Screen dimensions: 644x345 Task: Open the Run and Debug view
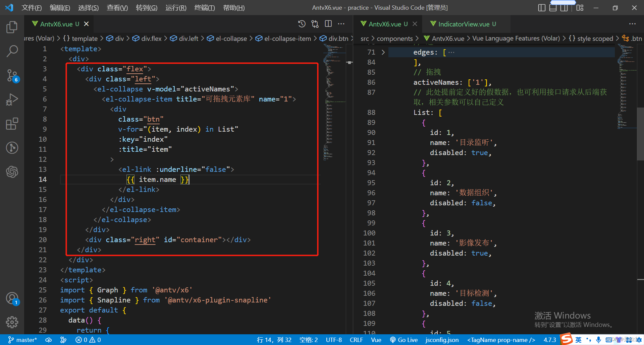(x=12, y=99)
